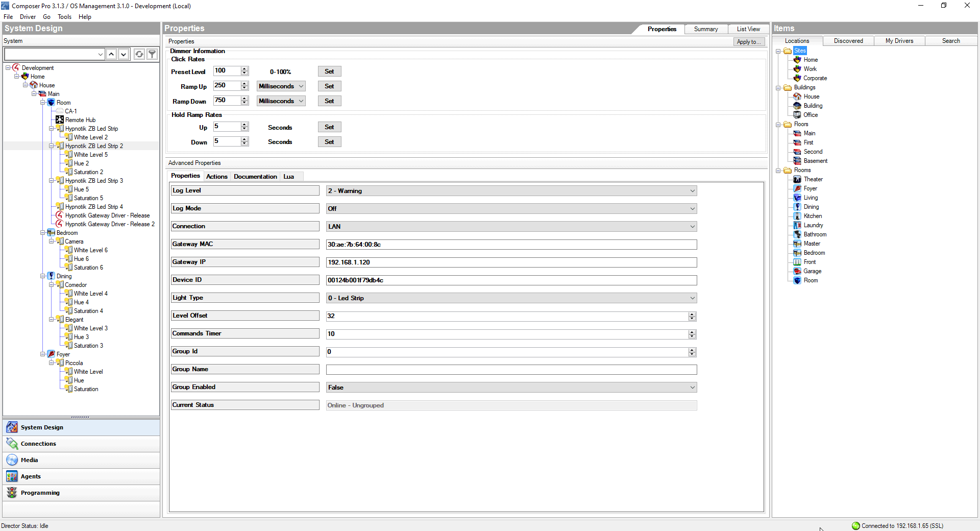Click the Bathroom room icon in Items
The width and height of the screenshot is (980, 531).
pos(797,234)
